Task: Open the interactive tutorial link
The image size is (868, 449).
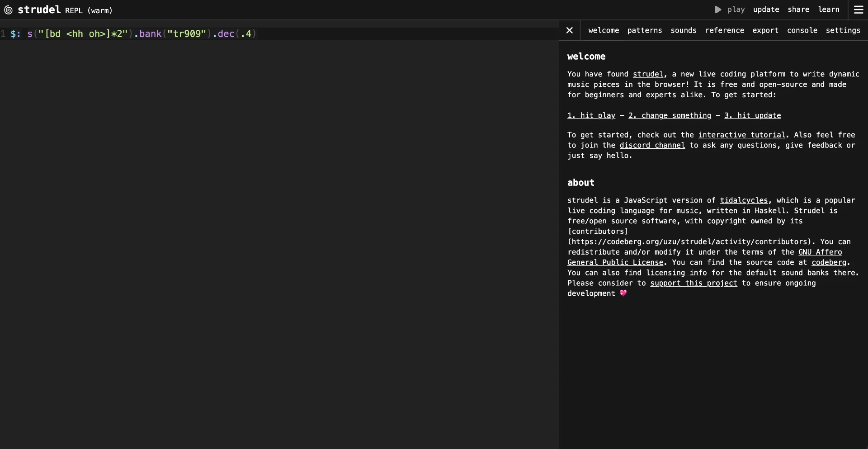Action: tap(742, 135)
